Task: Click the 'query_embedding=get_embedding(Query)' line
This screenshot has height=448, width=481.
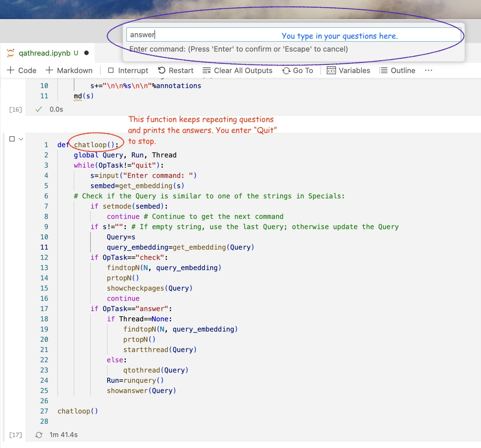Action: click(x=180, y=247)
